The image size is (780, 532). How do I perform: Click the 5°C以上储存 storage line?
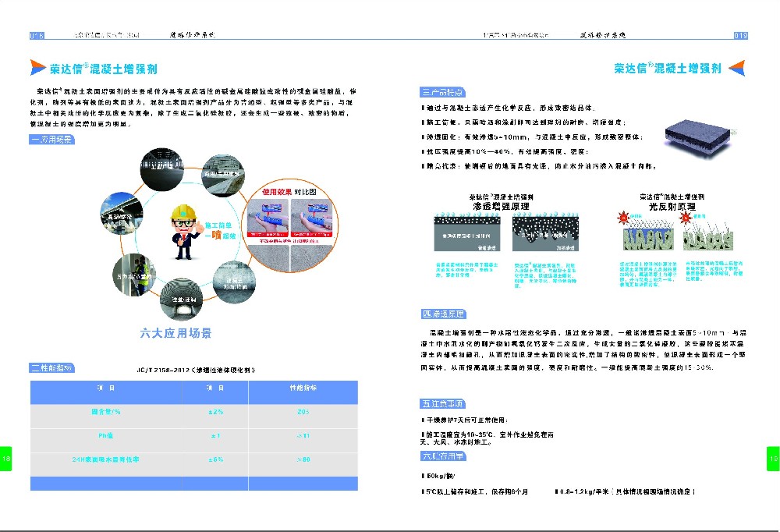click(474, 491)
